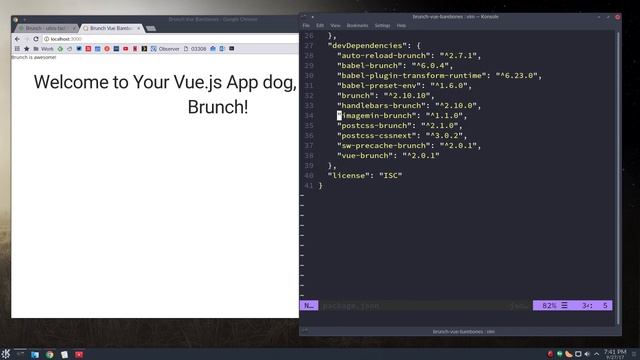Image resolution: width=640 pixels, height=360 pixels.
Task: Open the volume control in system tray
Action: click(x=587, y=354)
